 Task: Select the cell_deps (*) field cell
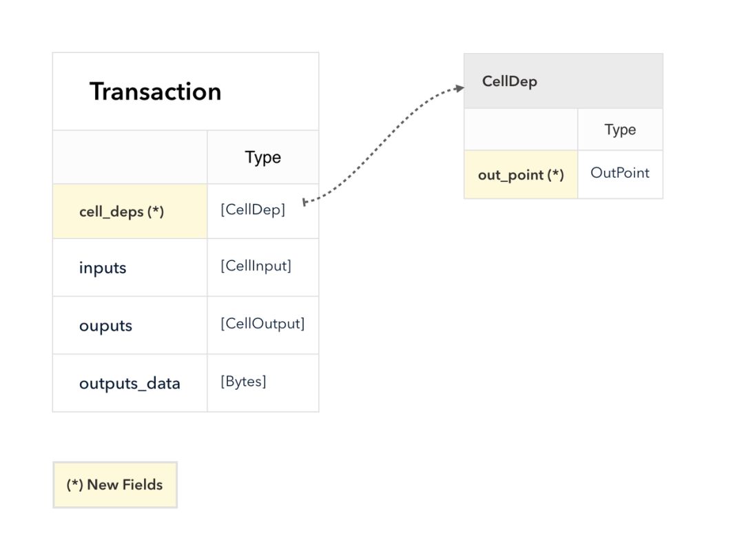130,211
